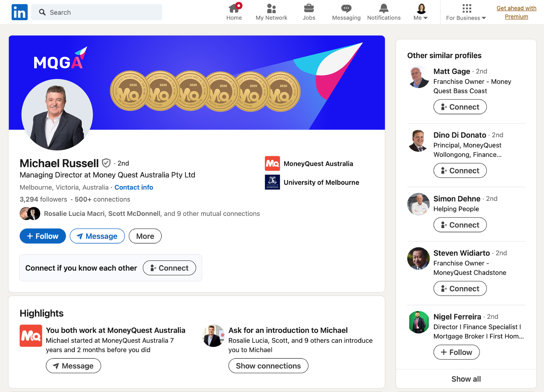This screenshot has width=544, height=392.
Task: Open mutual connections list link
Action: 152,214
